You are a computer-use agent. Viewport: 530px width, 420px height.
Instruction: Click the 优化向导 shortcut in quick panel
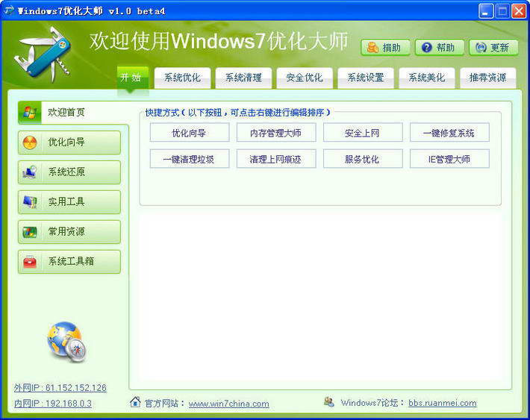coord(190,133)
